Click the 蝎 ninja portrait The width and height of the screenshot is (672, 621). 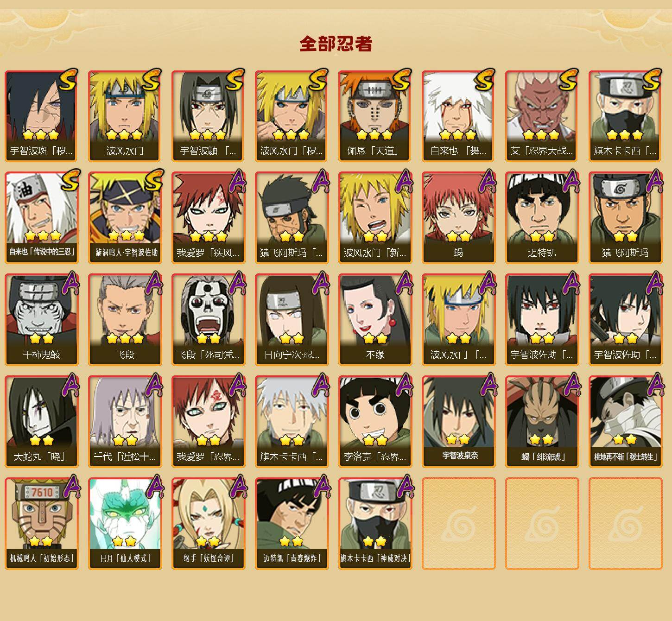tap(459, 218)
